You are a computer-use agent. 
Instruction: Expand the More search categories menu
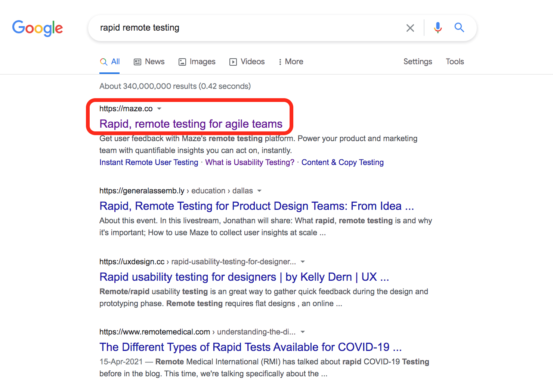[x=291, y=62]
